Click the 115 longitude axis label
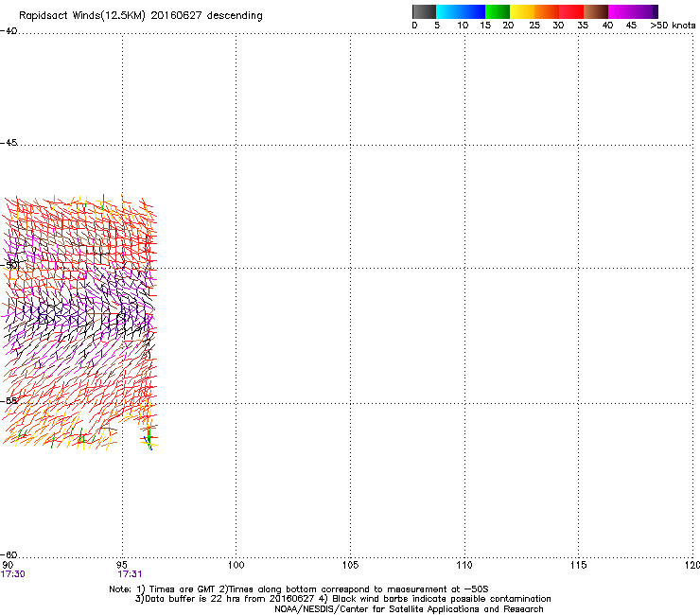Viewport: 700px width, 615px height. [579, 565]
